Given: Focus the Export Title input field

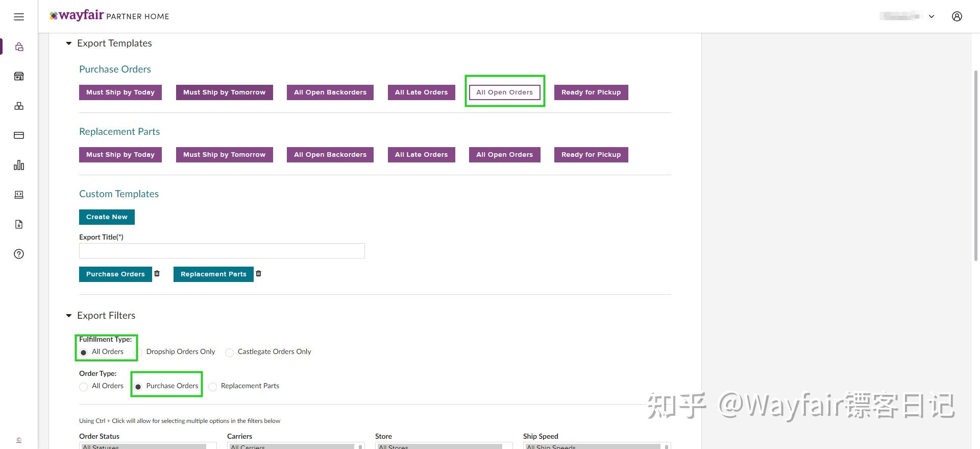Looking at the screenshot, I should pyautogui.click(x=222, y=251).
